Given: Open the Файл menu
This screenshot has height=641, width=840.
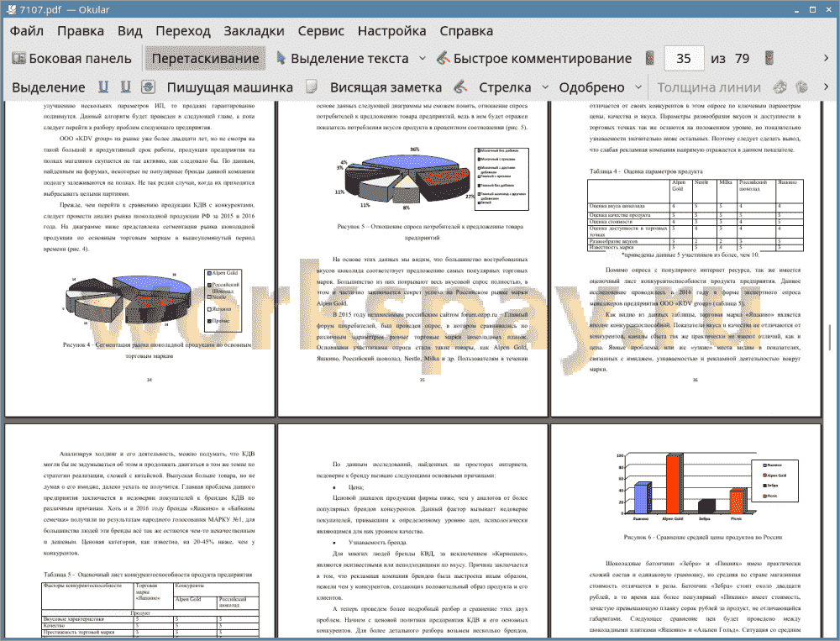Looking at the screenshot, I should 27,31.
